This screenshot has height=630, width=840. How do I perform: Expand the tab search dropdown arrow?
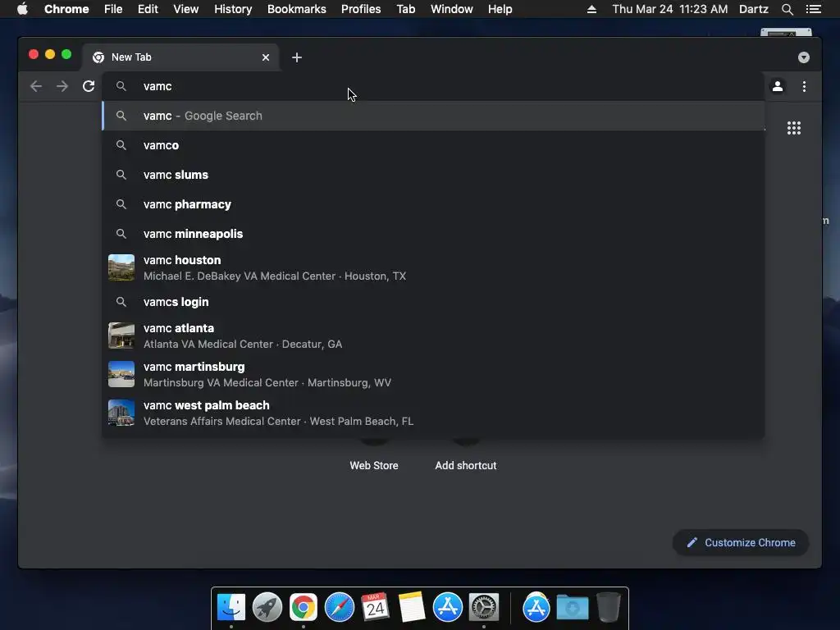pos(804,57)
